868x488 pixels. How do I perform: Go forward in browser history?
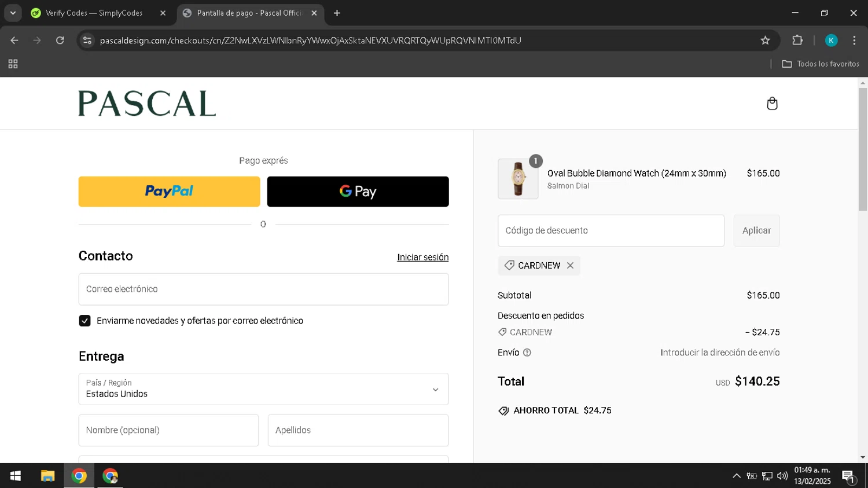click(x=37, y=41)
